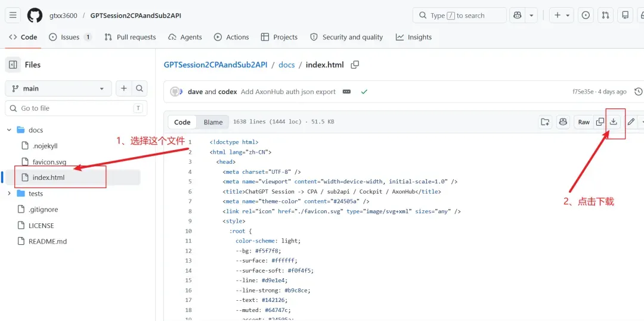Expand the tests folder chevron
644x321 pixels.
[x=9, y=194]
